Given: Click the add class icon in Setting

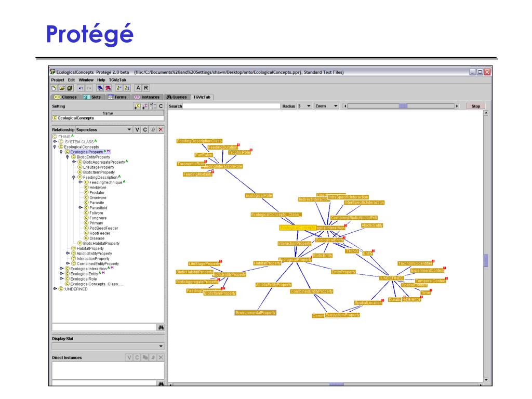Looking at the screenshot, I should point(137,106).
